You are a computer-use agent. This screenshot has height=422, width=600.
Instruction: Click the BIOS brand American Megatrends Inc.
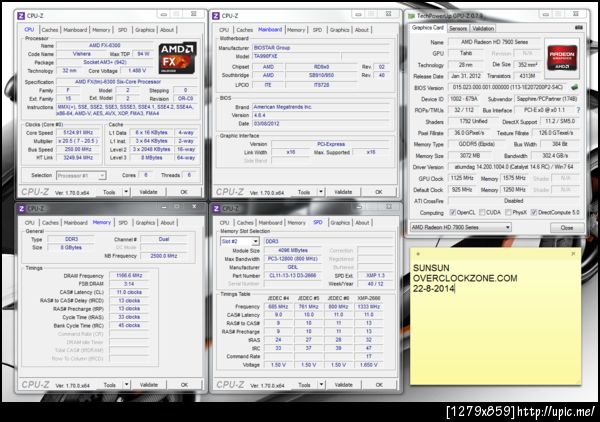tap(321, 107)
